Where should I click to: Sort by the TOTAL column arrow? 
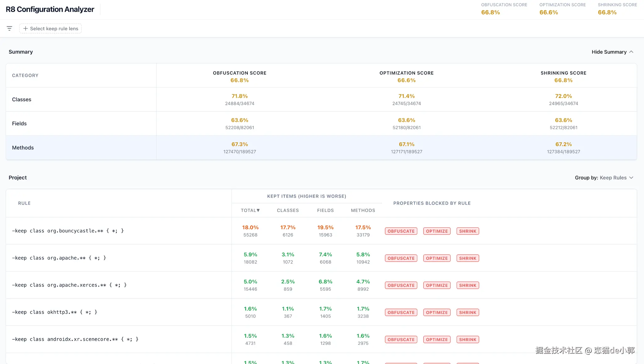[x=258, y=210]
